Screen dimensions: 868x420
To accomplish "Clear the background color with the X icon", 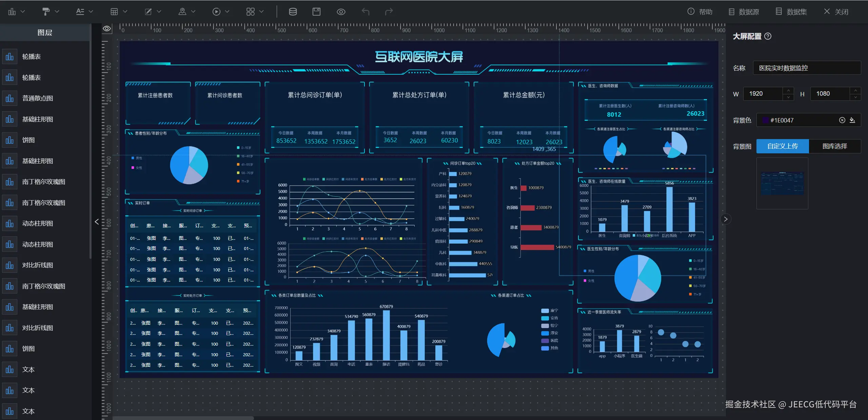I will (842, 120).
